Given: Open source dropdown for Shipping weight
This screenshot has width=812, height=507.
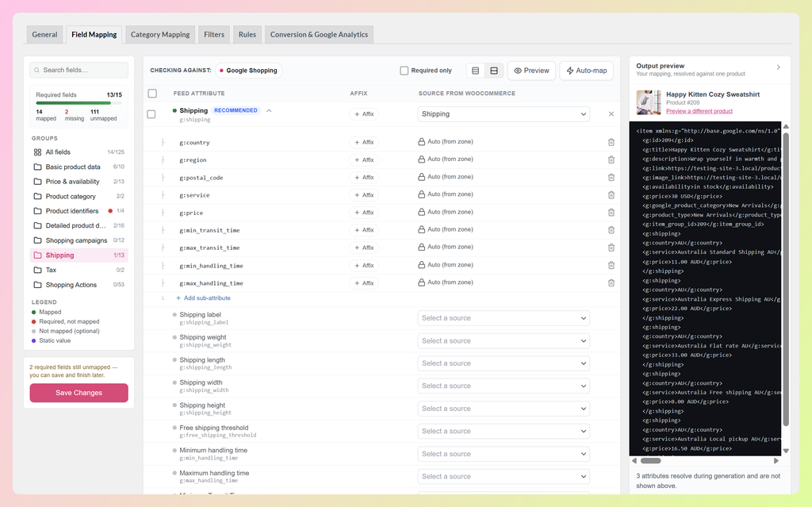Looking at the screenshot, I should [x=504, y=341].
